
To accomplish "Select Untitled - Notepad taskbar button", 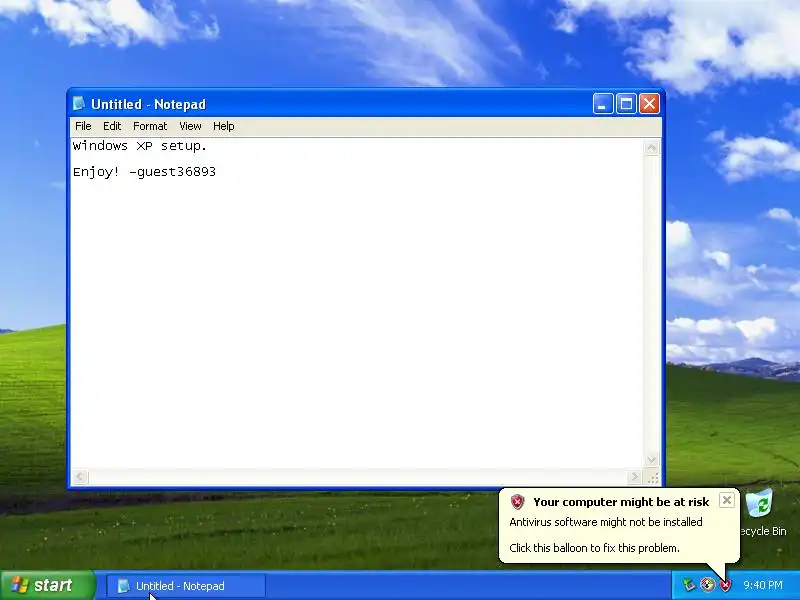I will tap(186, 586).
